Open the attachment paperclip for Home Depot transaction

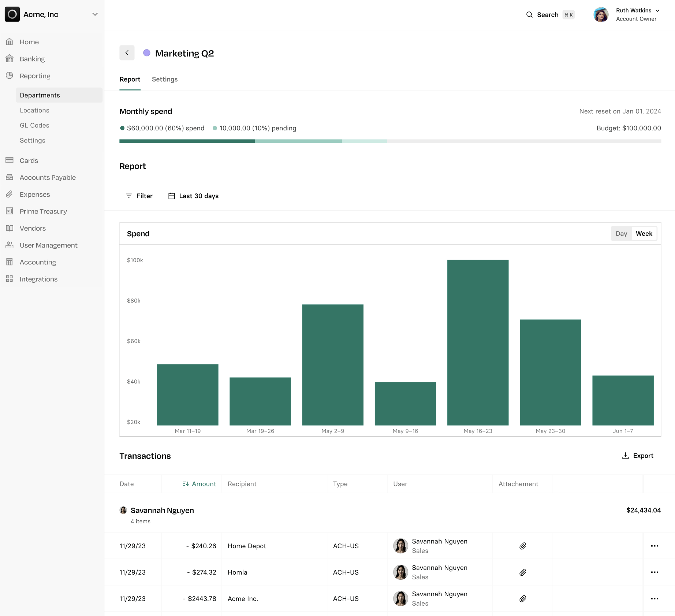(522, 546)
